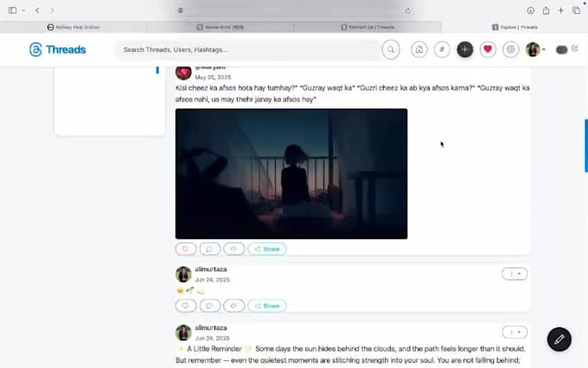The width and height of the screenshot is (588, 368).
Task: Open alimurtaza username on A Little Reminder post
Action: click(211, 328)
